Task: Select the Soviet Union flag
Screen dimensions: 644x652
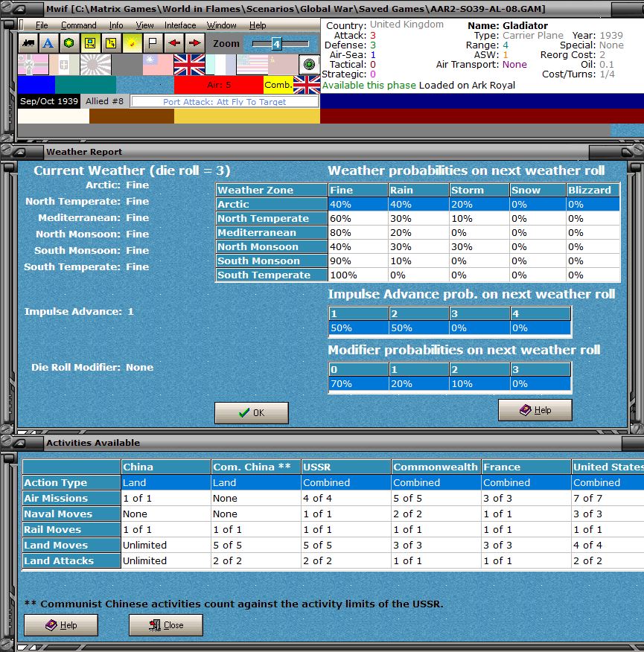Action: click(x=283, y=65)
